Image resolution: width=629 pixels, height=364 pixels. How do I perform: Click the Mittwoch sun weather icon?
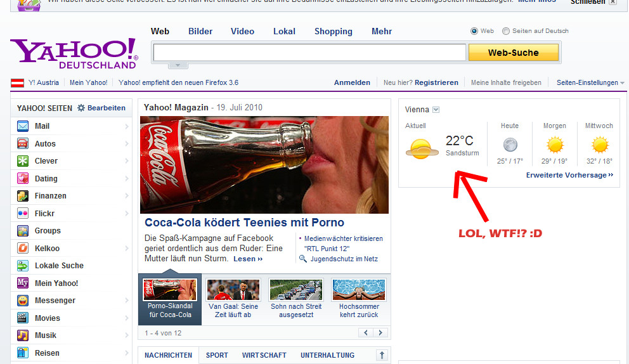pyautogui.click(x=600, y=145)
